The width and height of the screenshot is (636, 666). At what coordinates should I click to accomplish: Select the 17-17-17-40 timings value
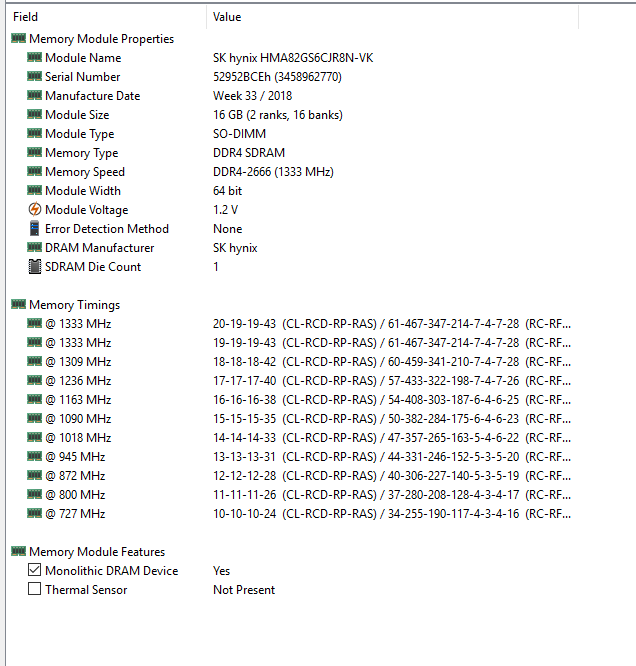(x=392, y=381)
